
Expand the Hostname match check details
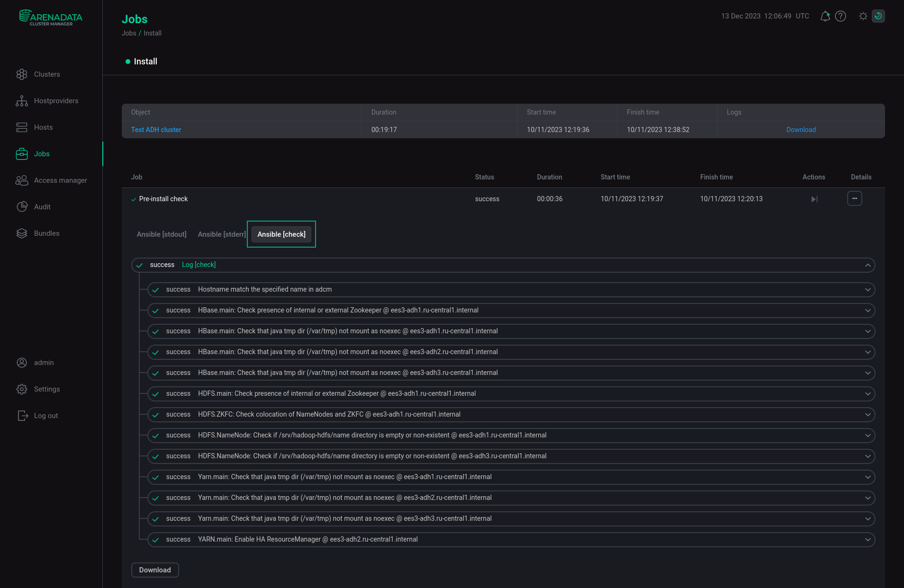click(x=868, y=289)
